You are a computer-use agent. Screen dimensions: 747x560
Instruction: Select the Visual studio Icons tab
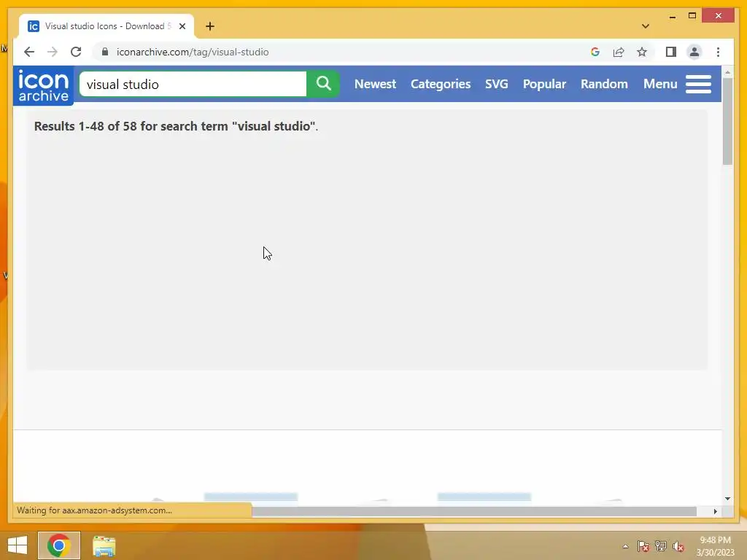(x=106, y=26)
